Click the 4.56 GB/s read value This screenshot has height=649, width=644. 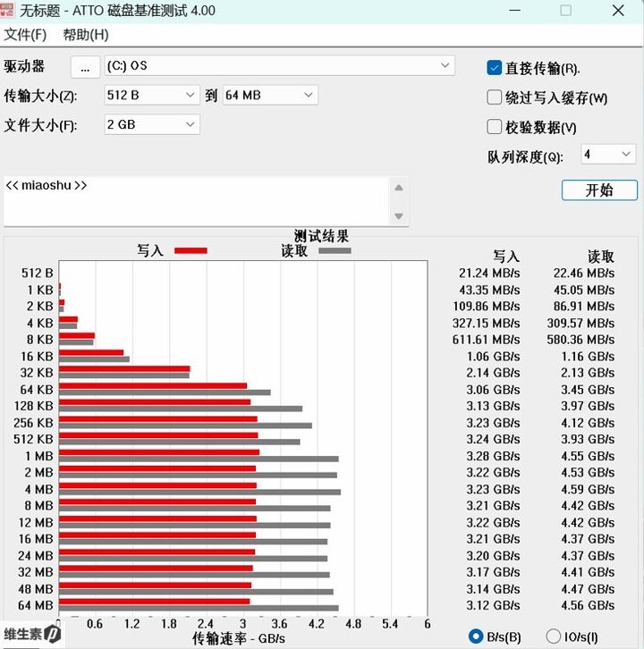click(x=588, y=605)
